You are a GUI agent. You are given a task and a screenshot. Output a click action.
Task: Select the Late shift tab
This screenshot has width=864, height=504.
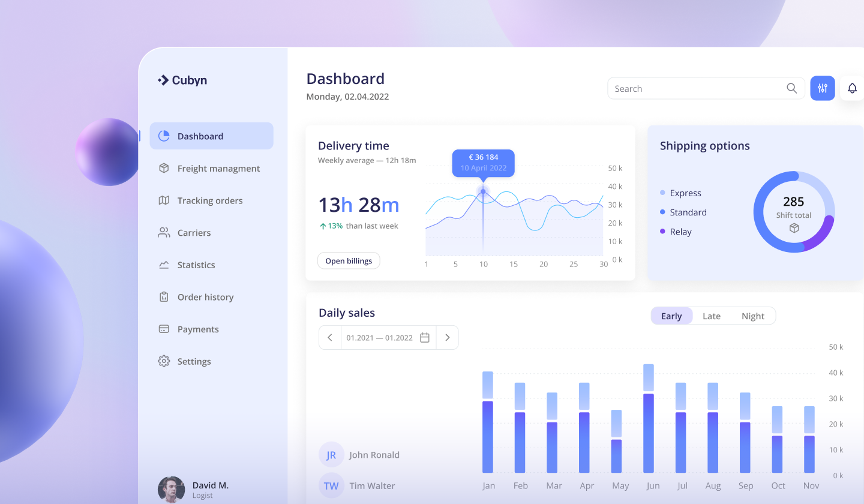(x=712, y=316)
